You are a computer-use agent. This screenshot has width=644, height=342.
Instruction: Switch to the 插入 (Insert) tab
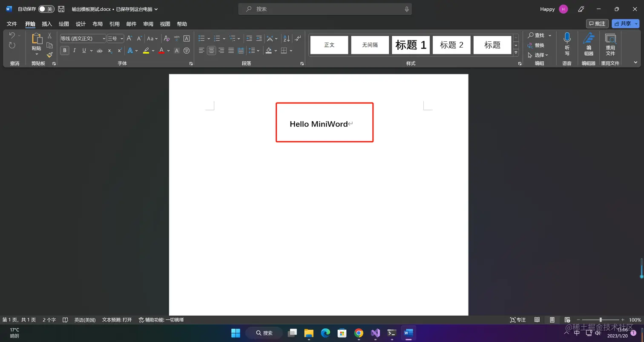pyautogui.click(x=47, y=24)
